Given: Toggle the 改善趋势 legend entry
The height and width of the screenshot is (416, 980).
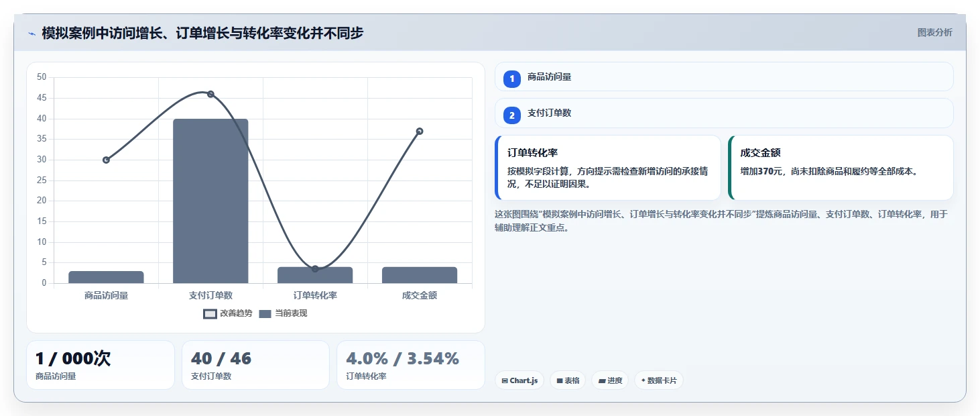Looking at the screenshot, I should [228, 313].
